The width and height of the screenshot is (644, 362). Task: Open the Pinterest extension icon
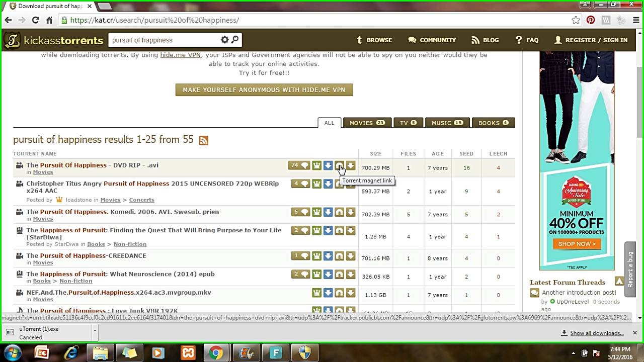(591, 20)
